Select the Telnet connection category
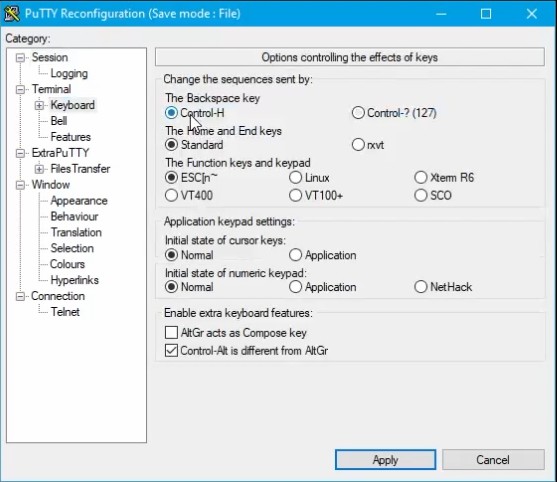The image size is (557, 482). tap(65, 312)
